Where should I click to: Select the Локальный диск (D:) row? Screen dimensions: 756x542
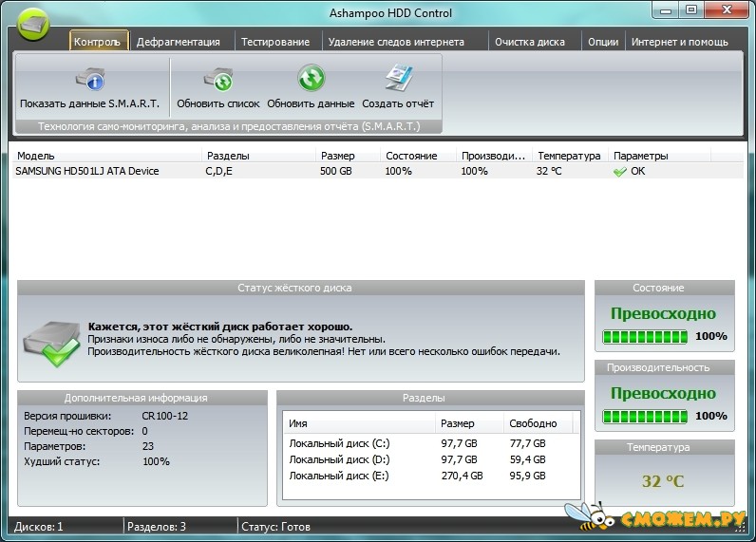pos(431,459)
